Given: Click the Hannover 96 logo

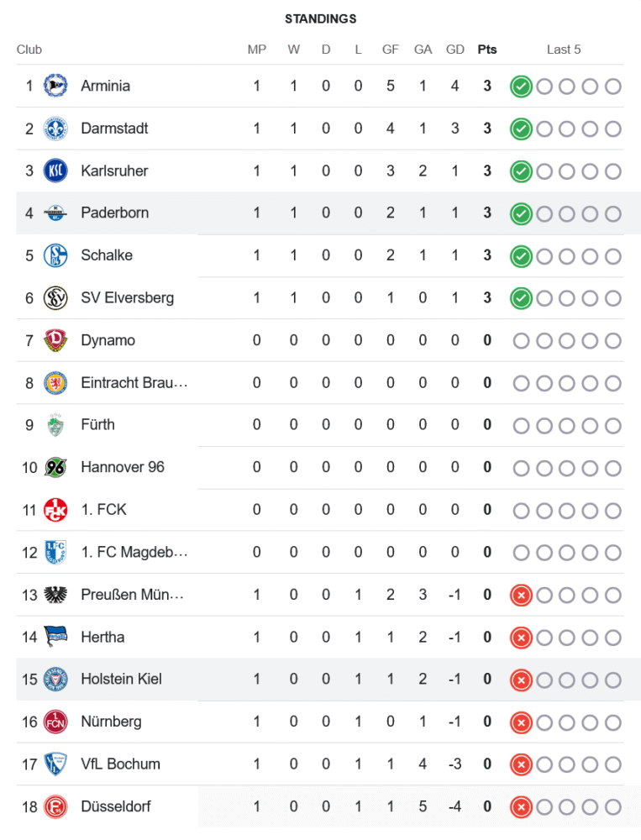Looking at the screenshot, I should click(55, 467).
